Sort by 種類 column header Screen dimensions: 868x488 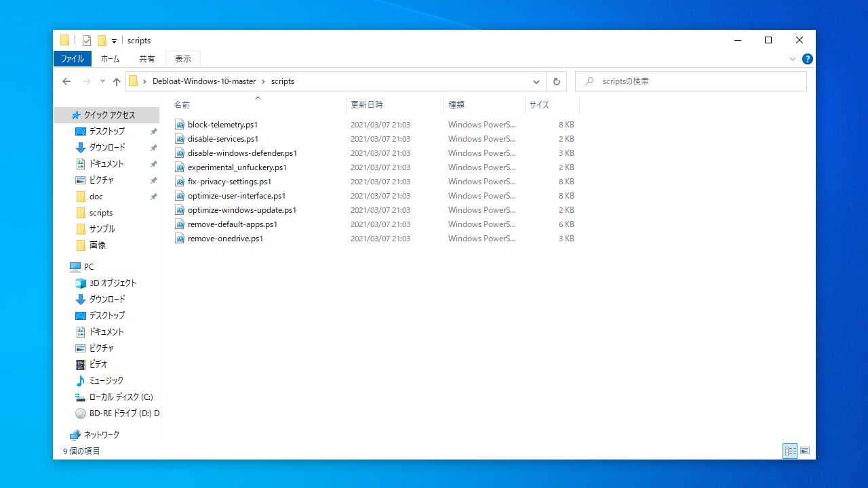tap(484, 105)
